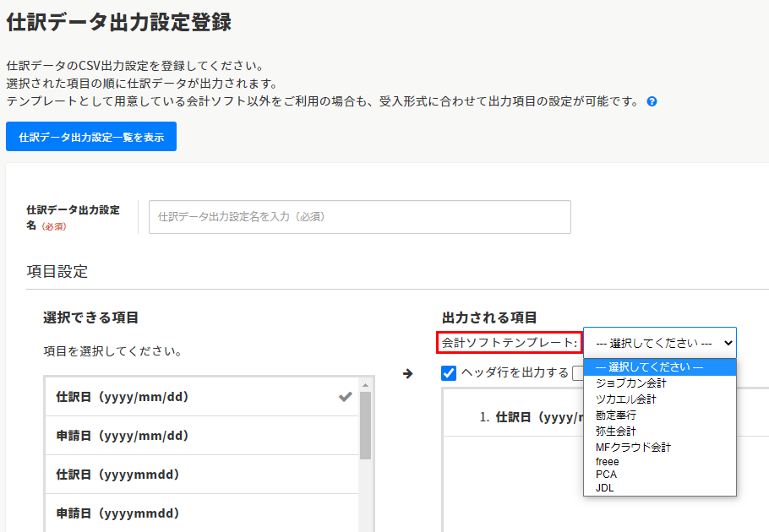Select PCA in the template list
The width and height of the screenshot is (769, 532).
click(606, 475)
